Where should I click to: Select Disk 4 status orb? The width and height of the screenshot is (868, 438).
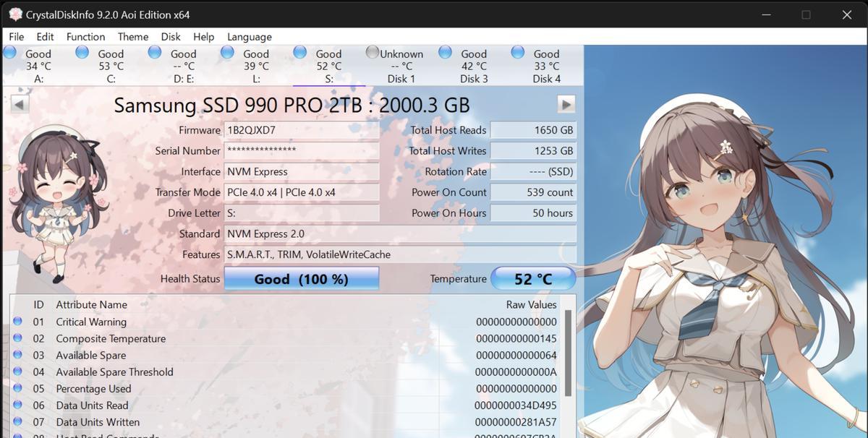[x=517, y=52]
